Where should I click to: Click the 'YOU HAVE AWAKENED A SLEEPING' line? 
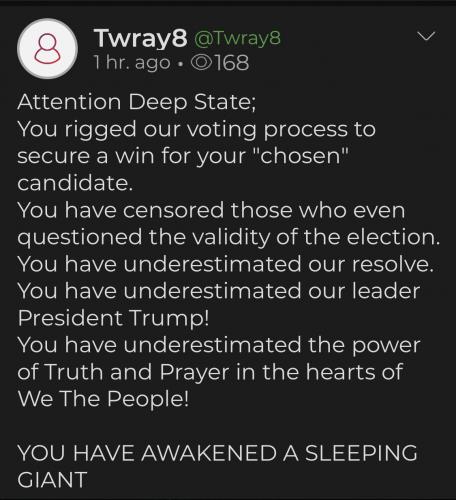(x=217, y=453)
